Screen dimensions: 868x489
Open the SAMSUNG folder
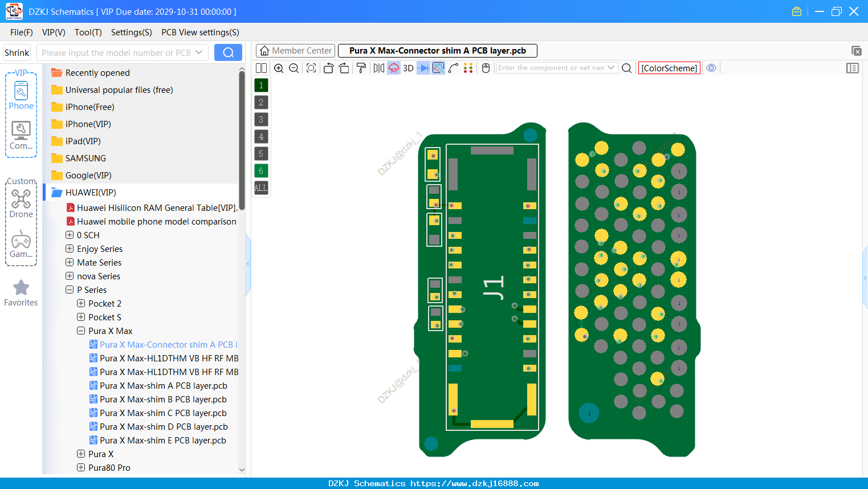85,158
